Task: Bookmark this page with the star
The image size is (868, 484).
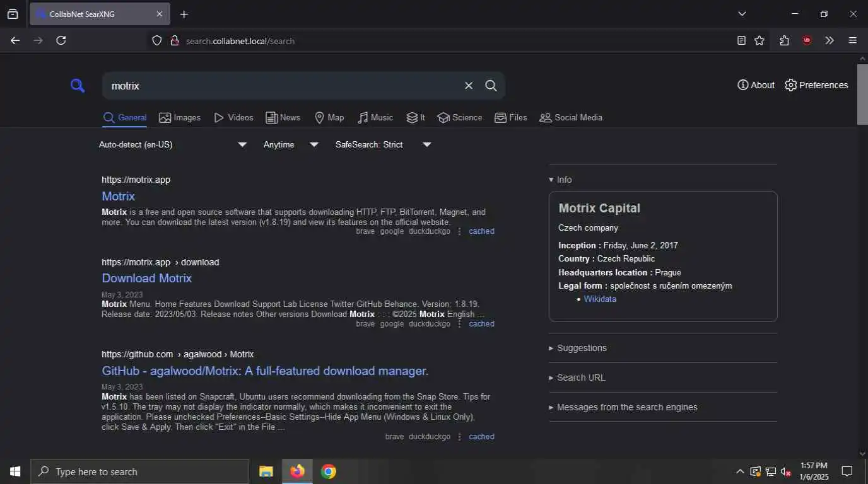Action: [x=759, y=40]
